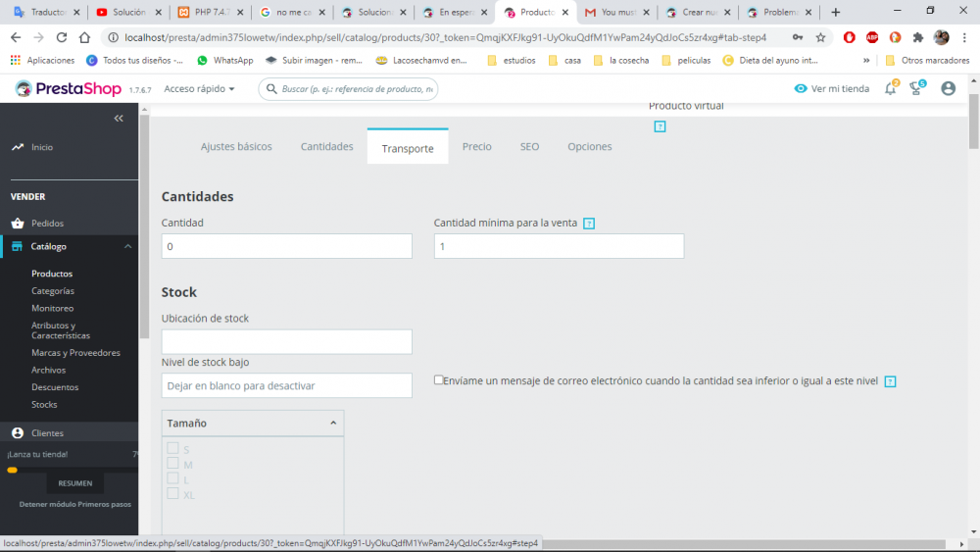
Task: Switch to the PHP 7.4 browser tab
Action: (x=210, y=12)
